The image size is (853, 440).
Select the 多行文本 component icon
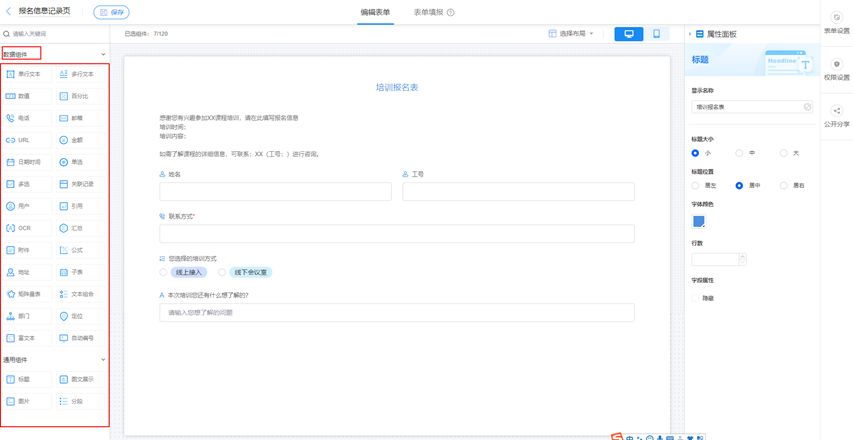pyautogui.click(x=63, y=74)
